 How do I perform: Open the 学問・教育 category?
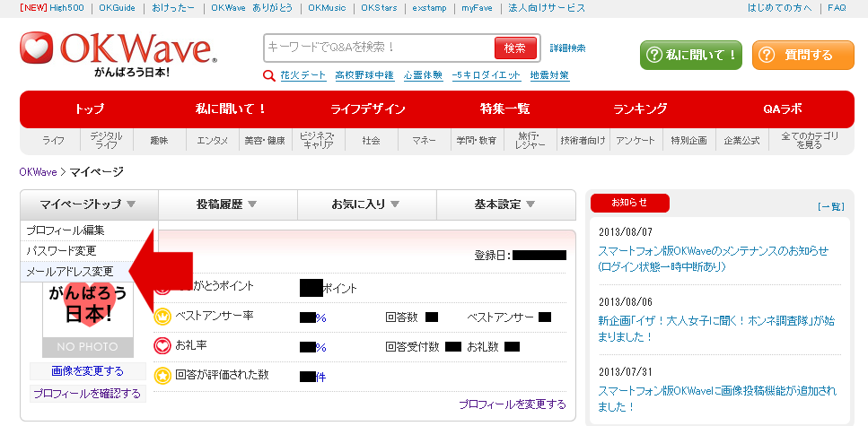(477, 141)
